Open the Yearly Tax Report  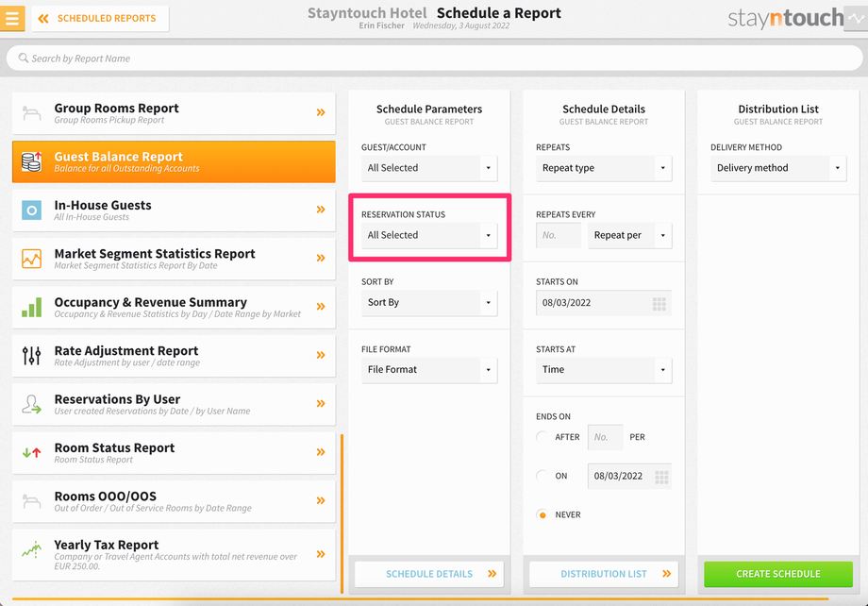coord(174,554)
